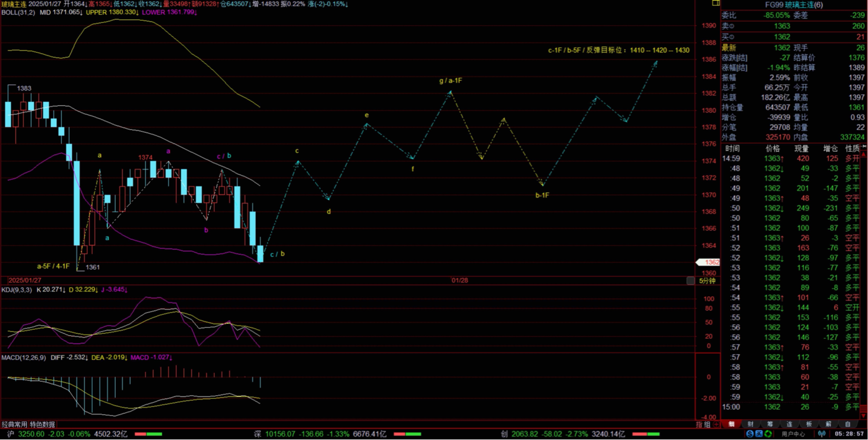Open the 指组 indicator group selector
Image resolution: width=868 pixels, height=440 pixels.
coord(703,425)
